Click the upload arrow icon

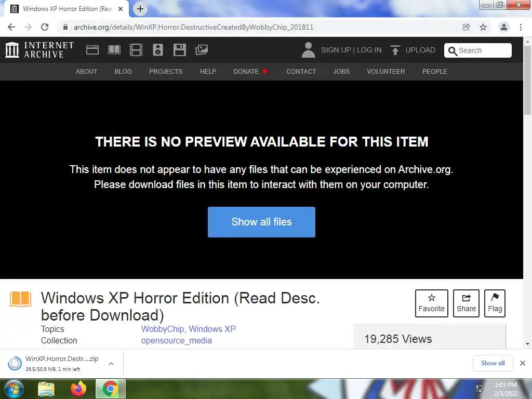[395, 50]
